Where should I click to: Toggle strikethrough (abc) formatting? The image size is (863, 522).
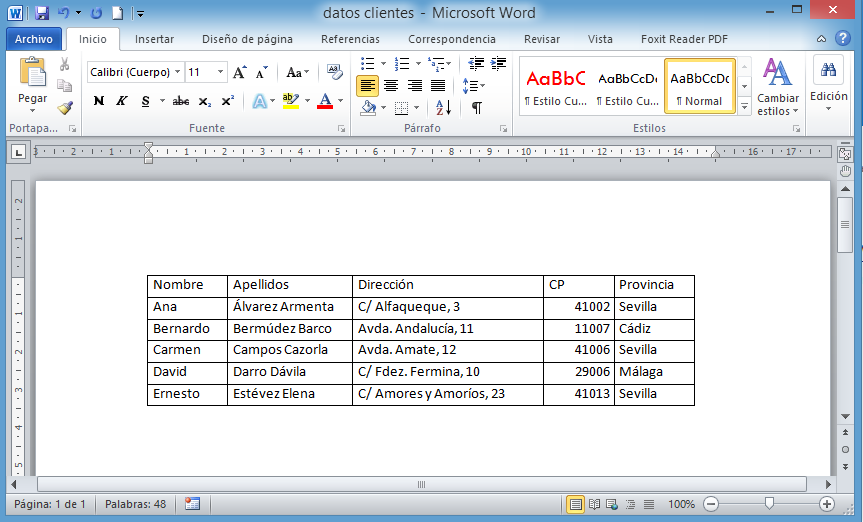181,101
